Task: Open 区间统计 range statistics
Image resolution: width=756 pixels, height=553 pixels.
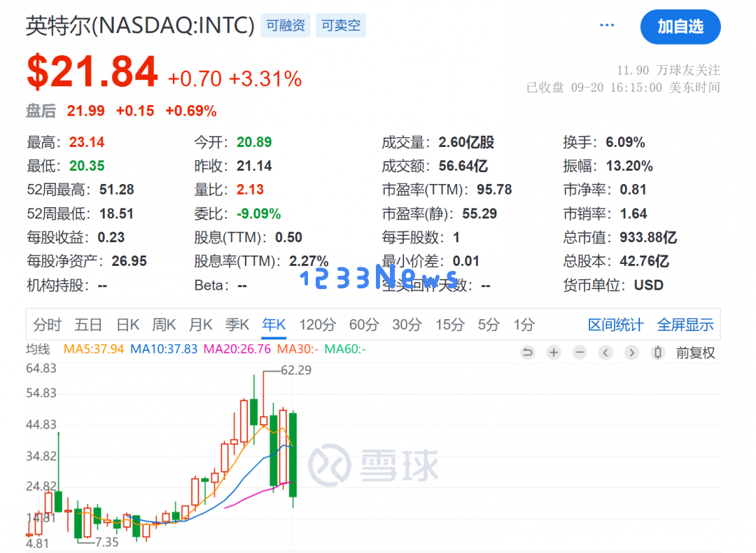Action: (616, 325)
